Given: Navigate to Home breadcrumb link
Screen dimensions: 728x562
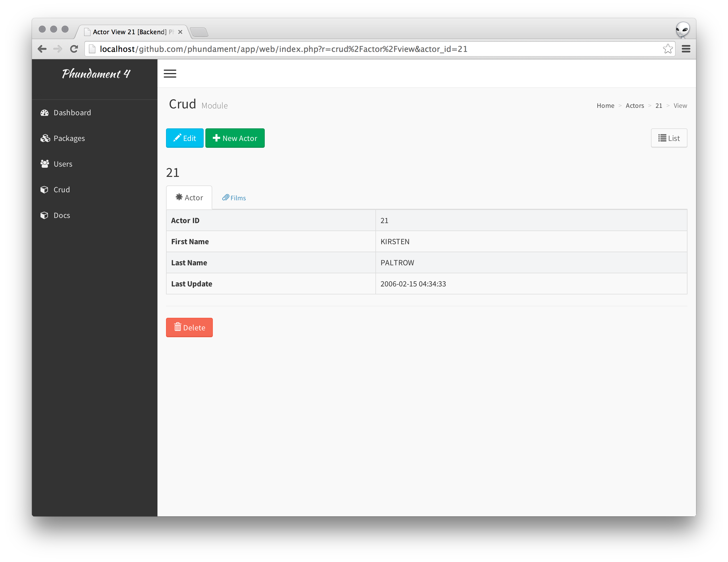Looking at the screenshot, I should pos(605,106).
